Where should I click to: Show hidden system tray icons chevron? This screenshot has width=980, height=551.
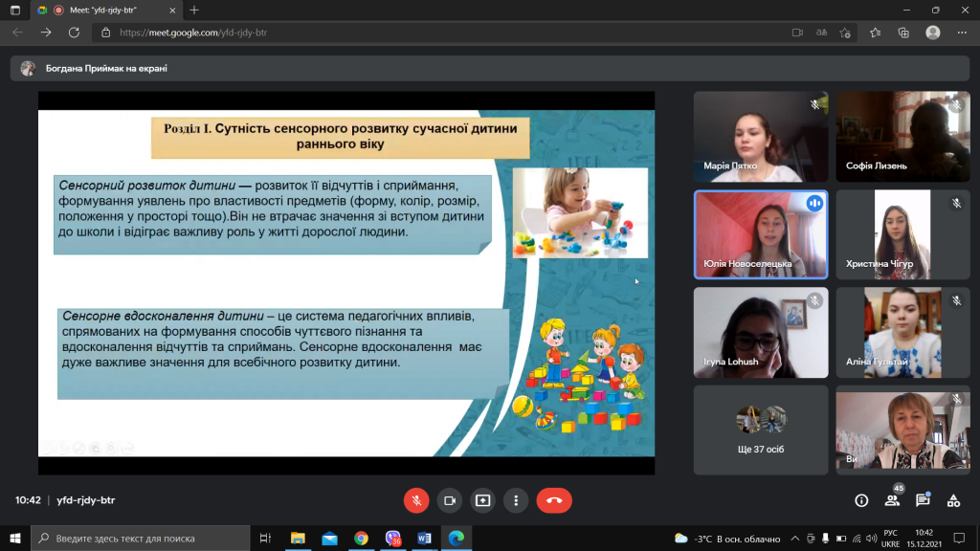click(x=795, y=539)
